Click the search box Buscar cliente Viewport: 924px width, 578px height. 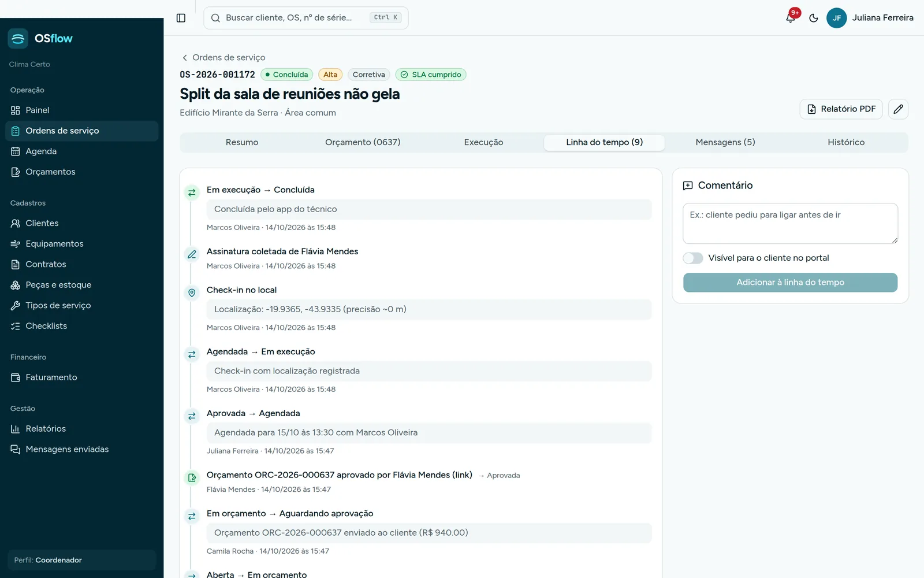(x=305, y=18)
